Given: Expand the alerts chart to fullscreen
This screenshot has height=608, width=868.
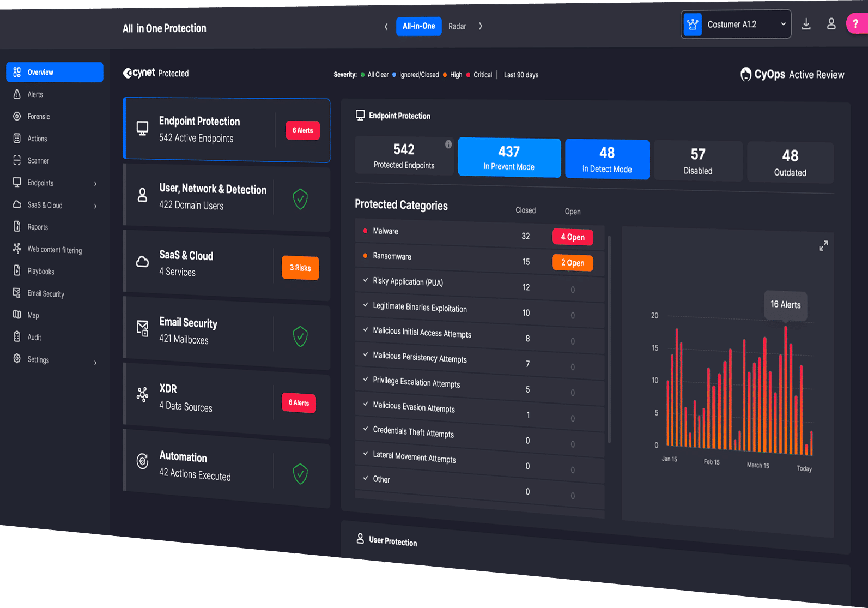Looking at the screenshot, I should click(823, 246).
